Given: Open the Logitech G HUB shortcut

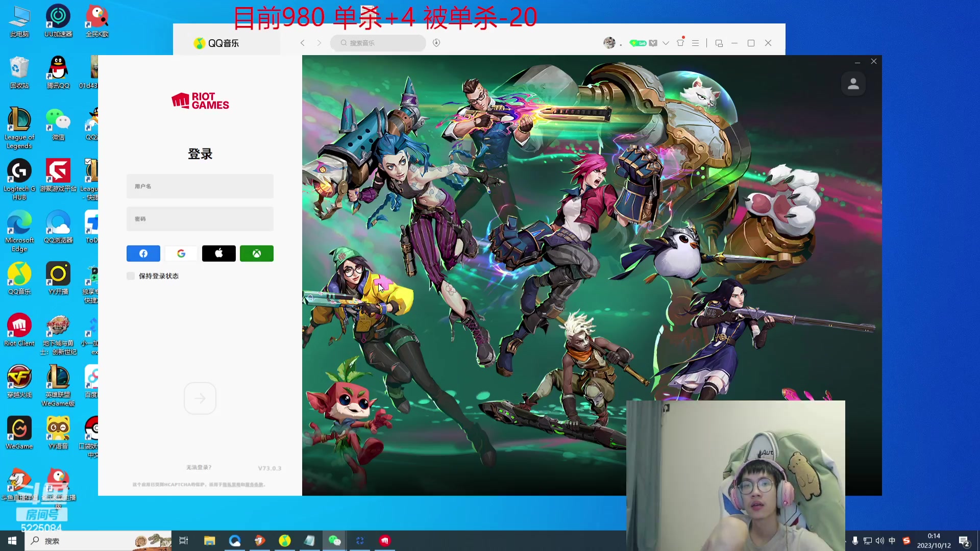Looking at the screenshot, I should point(19,180).
